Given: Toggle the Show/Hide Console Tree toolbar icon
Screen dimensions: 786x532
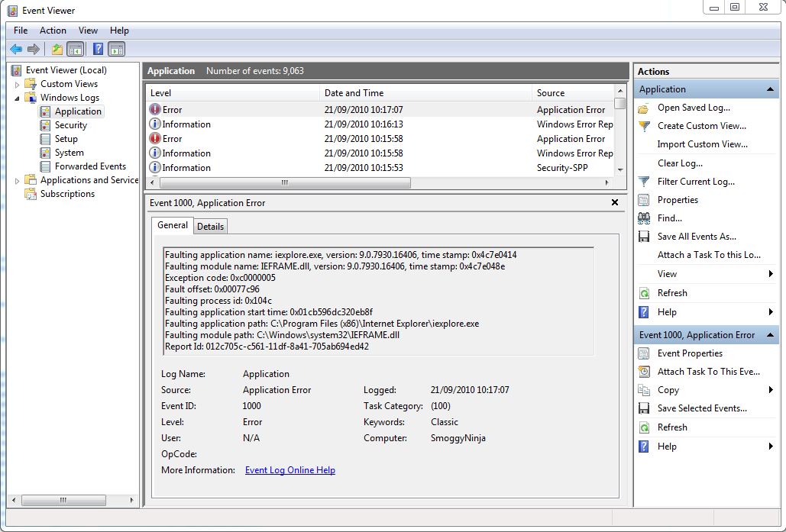Looking at the screenshot, I should click(75, 49).
